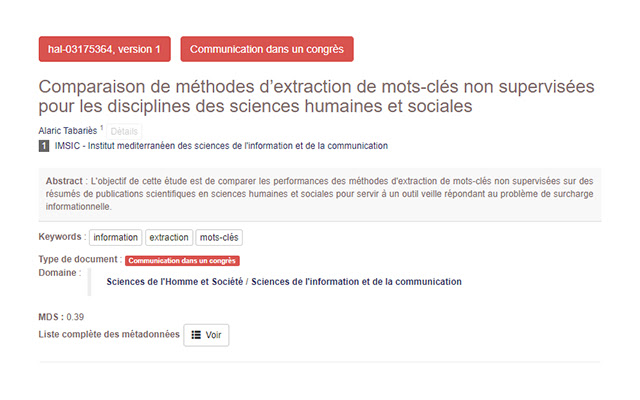This screenshot has width=640, height=400.
Task: Click the Keywords label
Action: pyautogui.click(x=62, y=237)
